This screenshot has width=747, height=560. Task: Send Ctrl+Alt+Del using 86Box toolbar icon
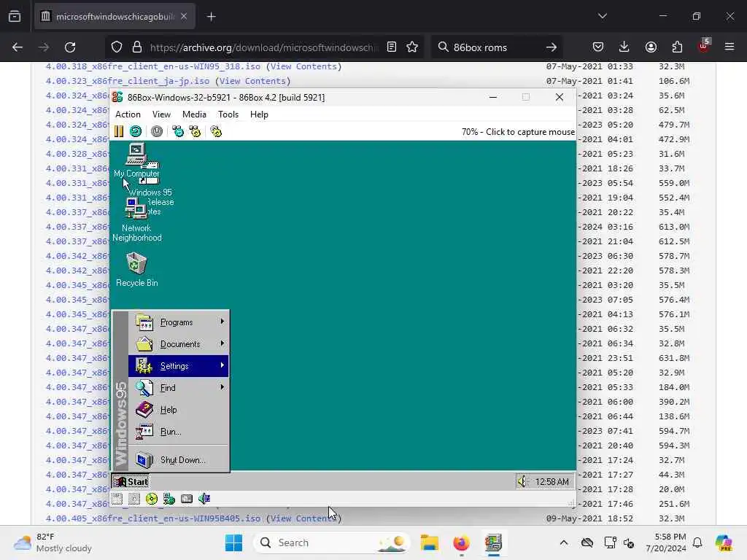[178, 131]
